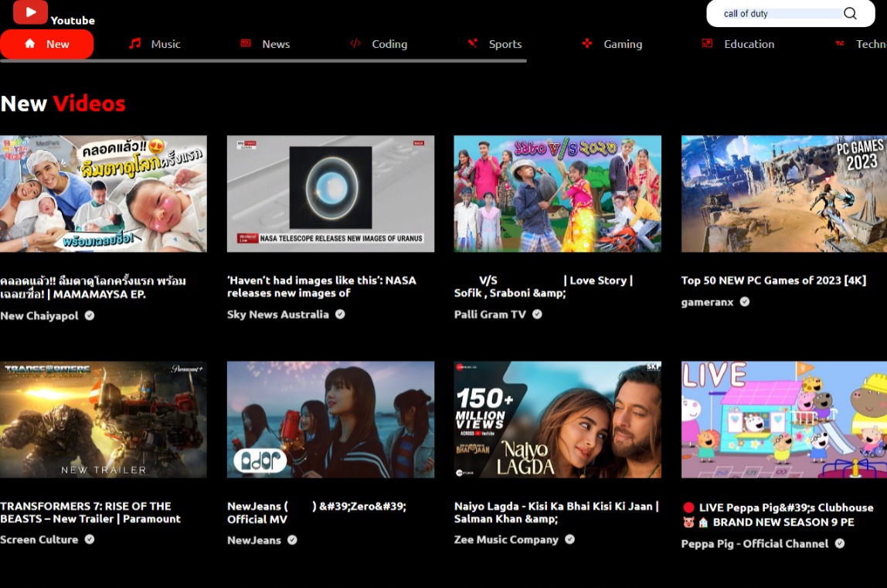Click the Coding brackets icon
This screenshot has width=887, height=588.
(355, 43)
